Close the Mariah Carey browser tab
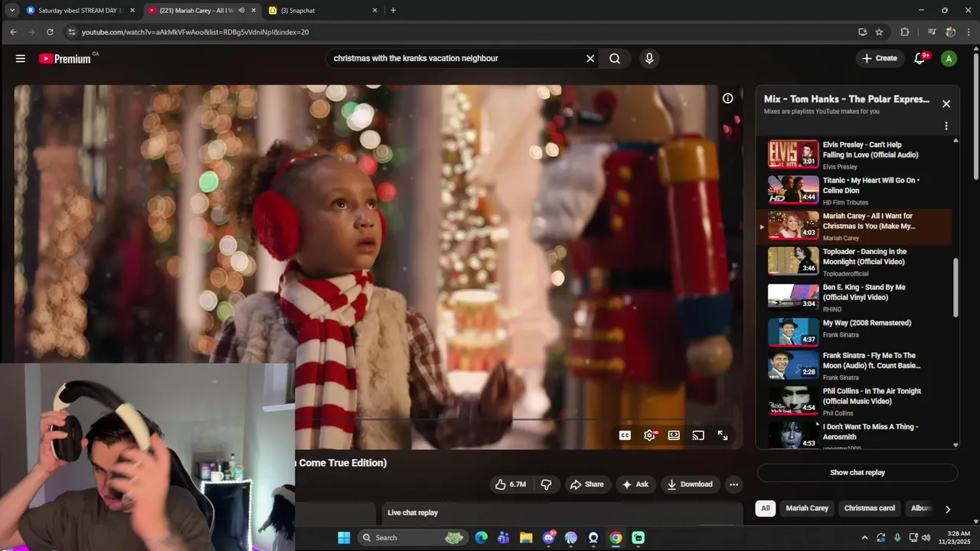This screenshot has width=980, height=551. click(x=253, y=11)
